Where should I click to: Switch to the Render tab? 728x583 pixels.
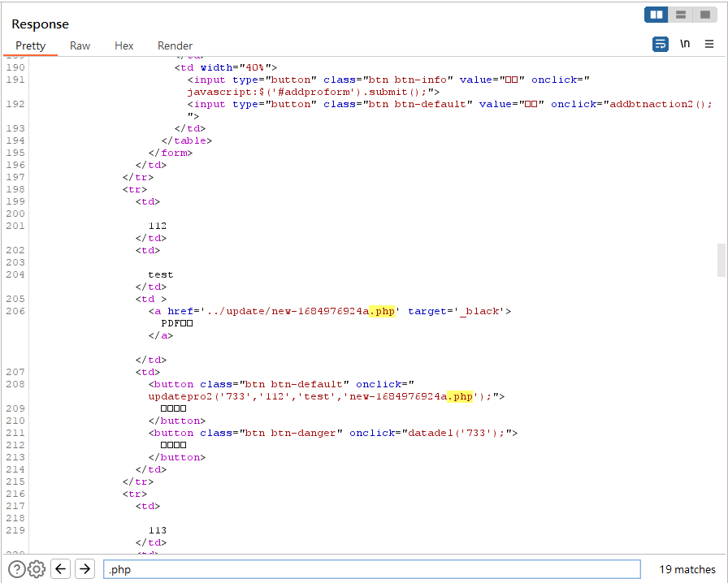point(175,45)
